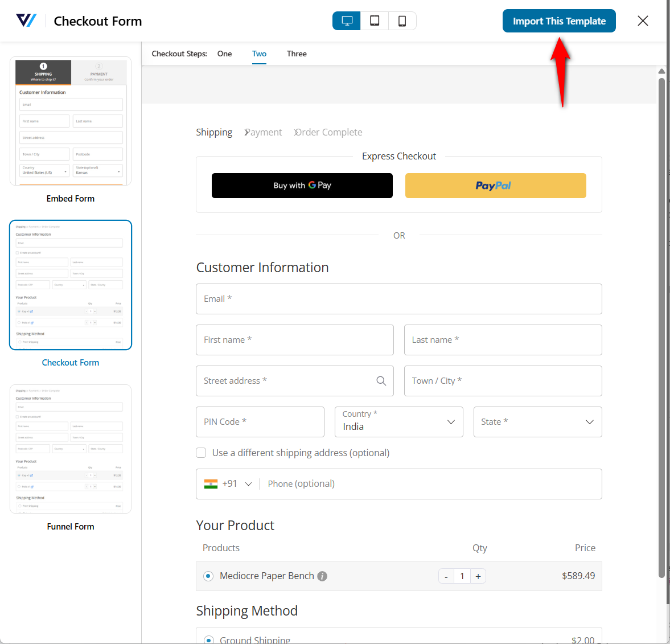Select the Mediocre Paper Bench product
This screenshot has width=670, height=644.
(208, 576)
